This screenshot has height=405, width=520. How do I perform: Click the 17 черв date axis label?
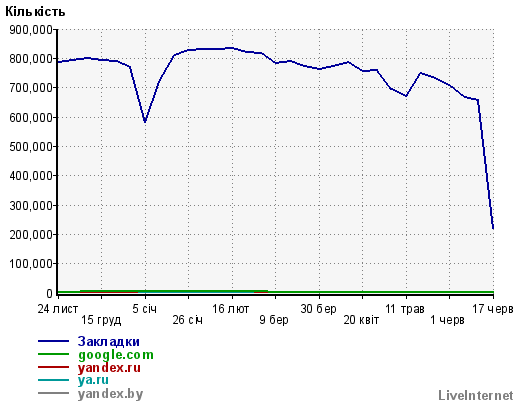click(493, 309)
